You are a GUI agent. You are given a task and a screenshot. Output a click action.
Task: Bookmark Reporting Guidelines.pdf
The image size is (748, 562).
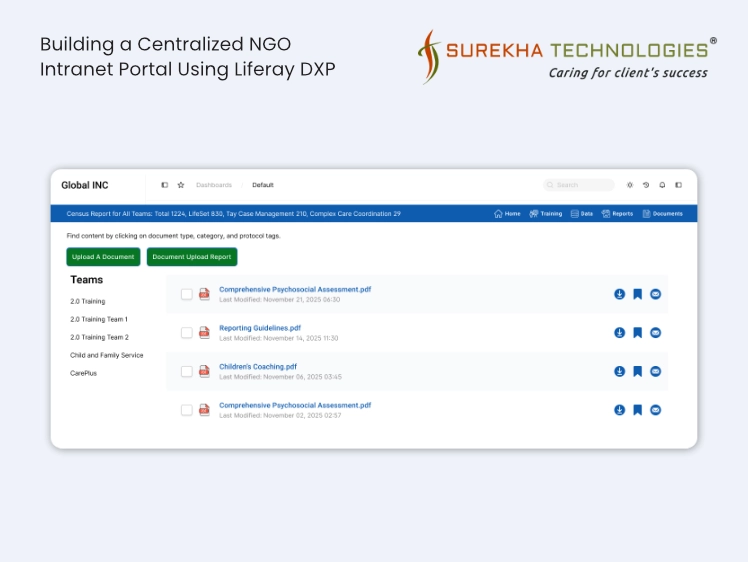point(637,333)
